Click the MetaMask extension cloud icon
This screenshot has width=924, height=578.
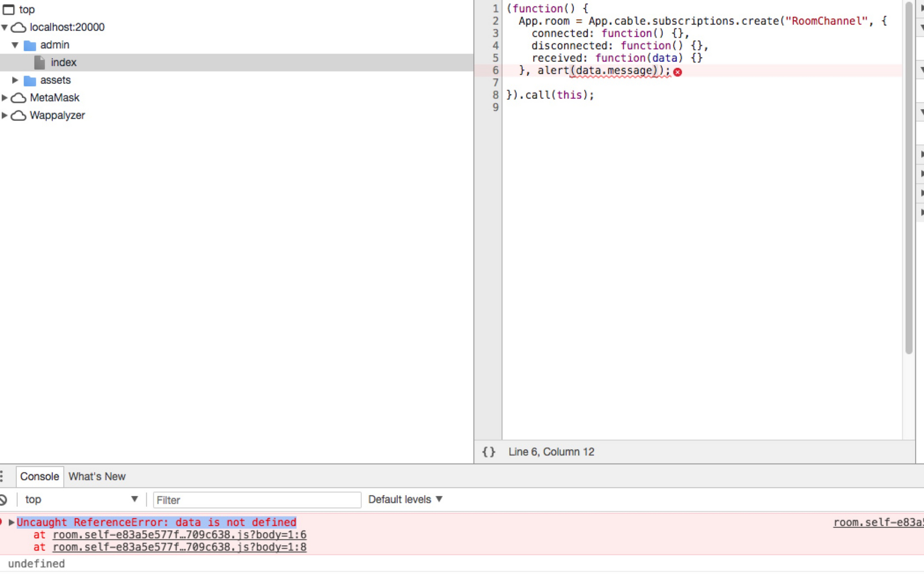(x=19, y=98)
